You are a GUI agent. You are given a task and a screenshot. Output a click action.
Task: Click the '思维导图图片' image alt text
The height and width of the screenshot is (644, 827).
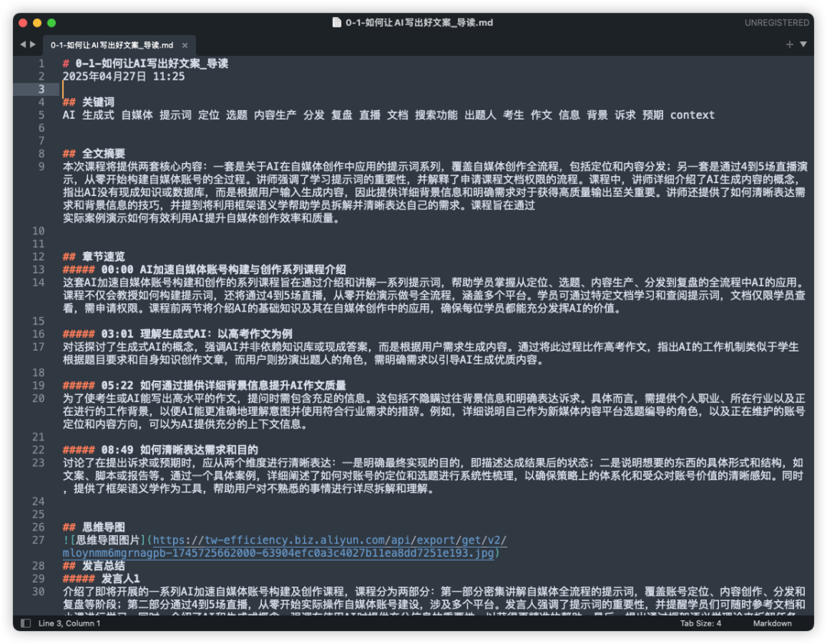(x=108, y=540)
